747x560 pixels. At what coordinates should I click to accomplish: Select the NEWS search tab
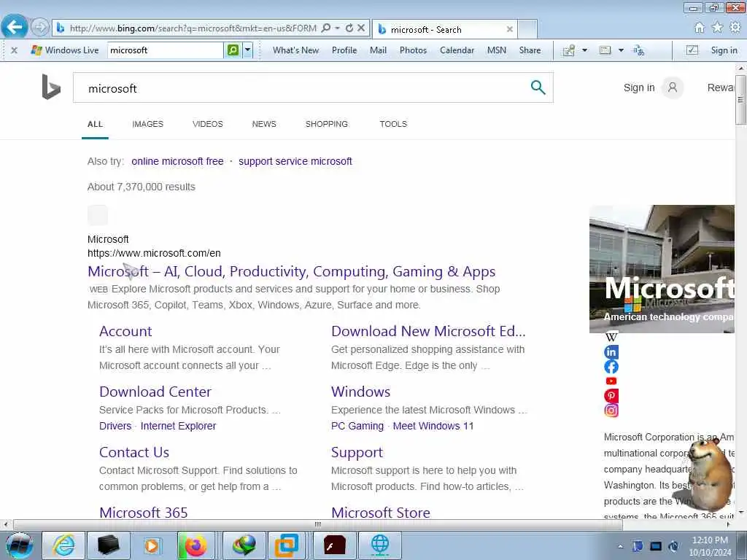coord(264,124)
